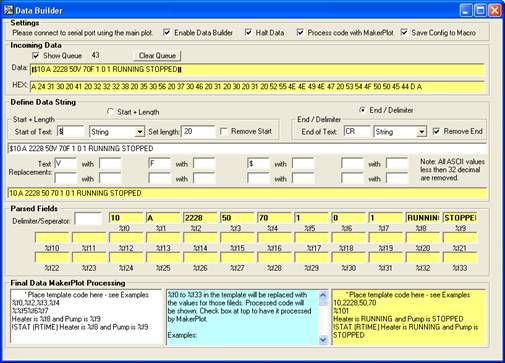Toggle Save Config to Macro checkbox
The image size is (505, 363).
[x=404, y=32]
